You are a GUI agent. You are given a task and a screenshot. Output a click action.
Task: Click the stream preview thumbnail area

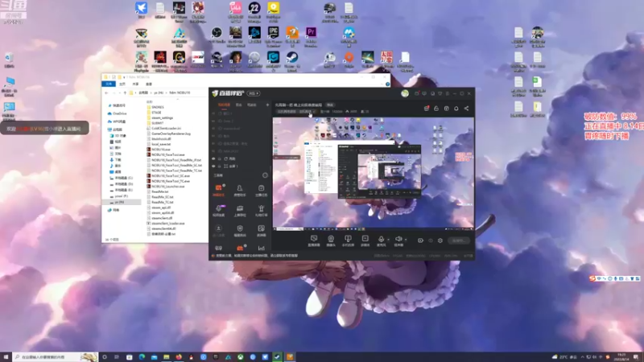click(374, 174)
